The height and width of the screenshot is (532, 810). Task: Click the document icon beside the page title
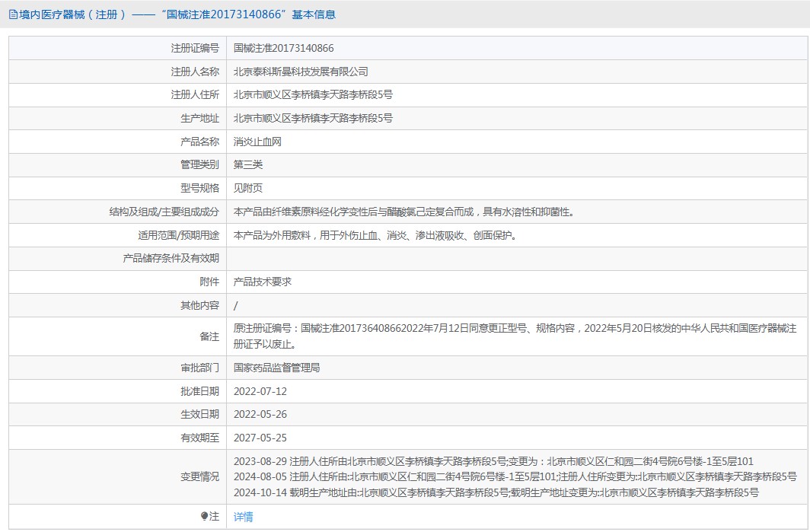coord(13,14)
